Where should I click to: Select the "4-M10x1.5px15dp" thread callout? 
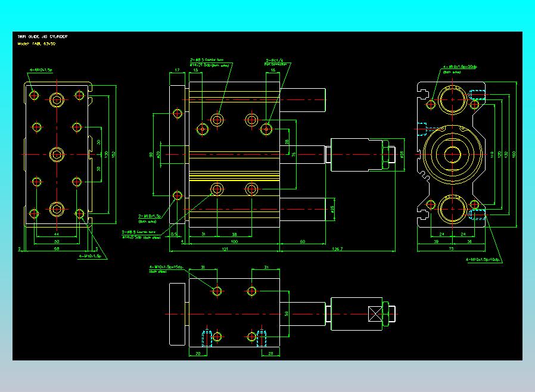coord(166,267)
